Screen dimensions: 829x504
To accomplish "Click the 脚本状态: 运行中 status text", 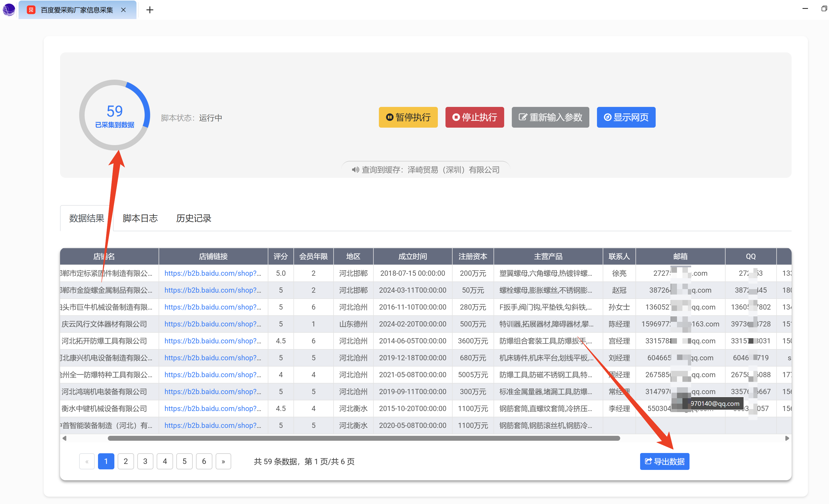I will point(191,118).
